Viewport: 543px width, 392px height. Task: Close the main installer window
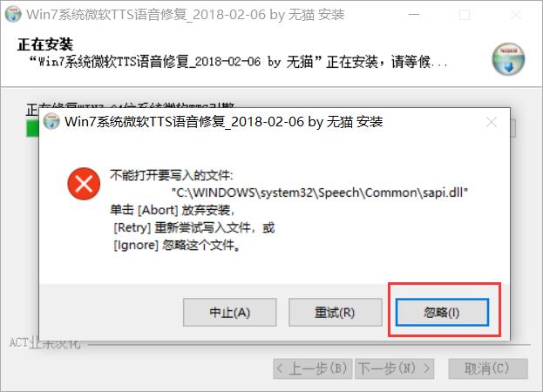(516, 15)
